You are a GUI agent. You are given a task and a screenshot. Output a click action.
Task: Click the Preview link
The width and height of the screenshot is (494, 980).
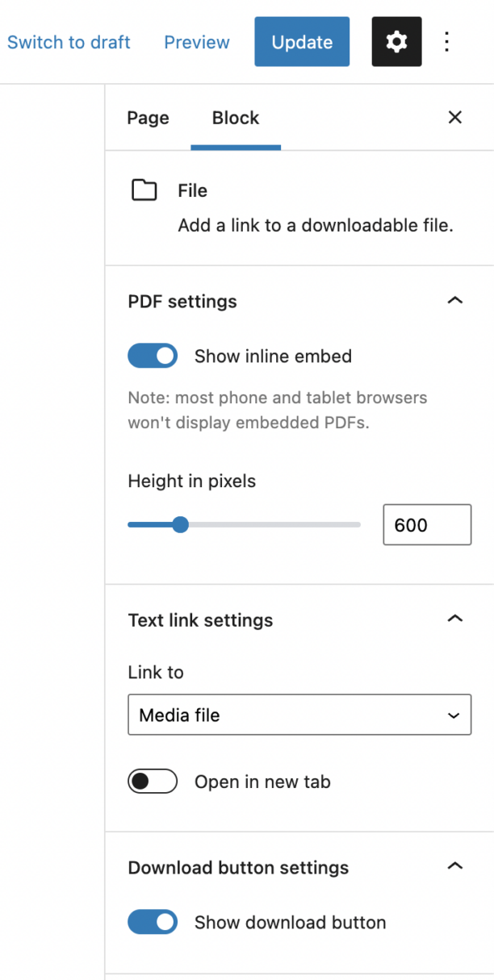(197, 42)
